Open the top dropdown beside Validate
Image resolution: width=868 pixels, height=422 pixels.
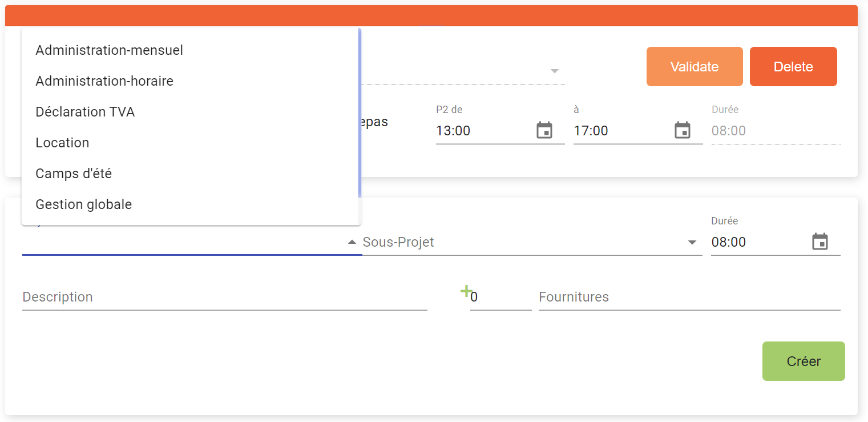[x=554, y=71]
